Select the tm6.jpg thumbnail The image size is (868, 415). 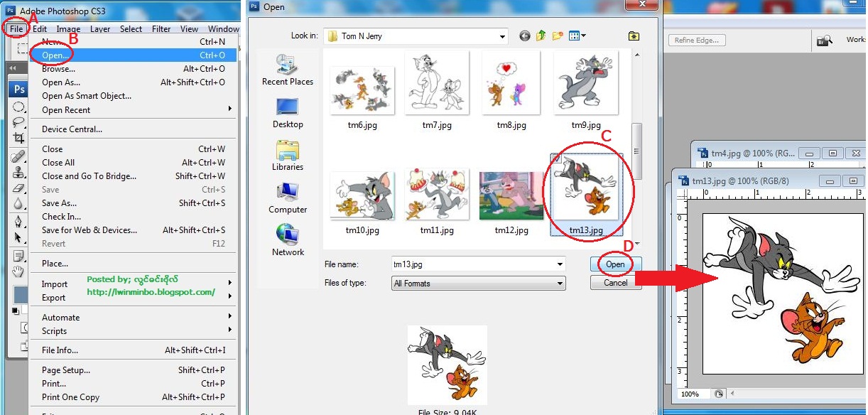362,90
